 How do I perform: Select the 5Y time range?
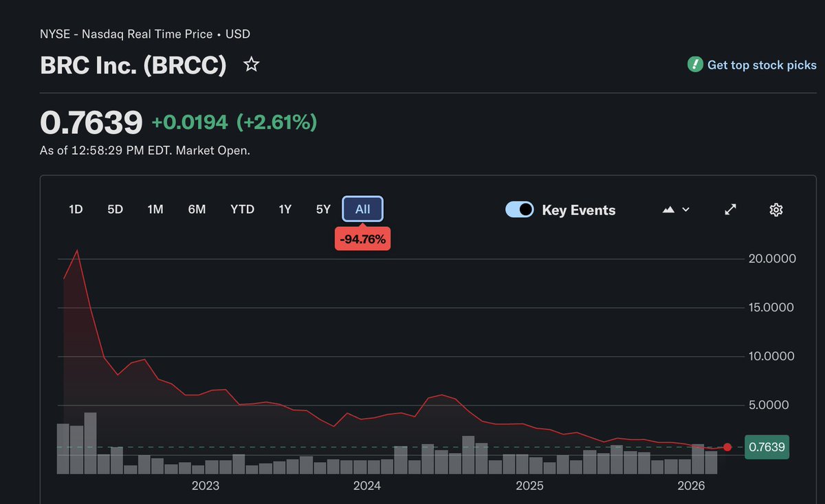tap(323, 210)
